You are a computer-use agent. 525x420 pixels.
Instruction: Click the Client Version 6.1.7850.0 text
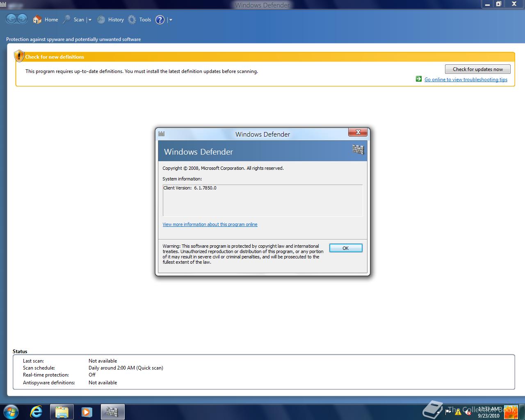190,188
